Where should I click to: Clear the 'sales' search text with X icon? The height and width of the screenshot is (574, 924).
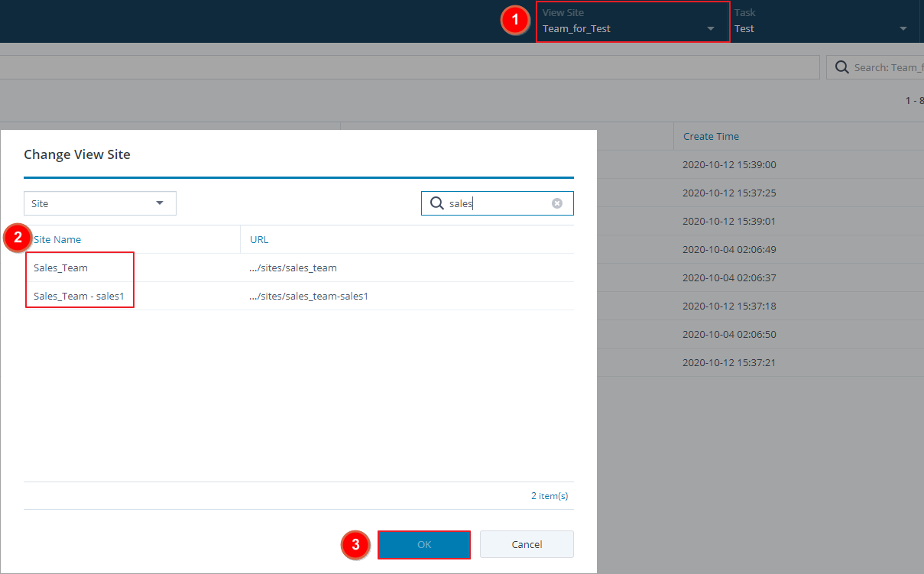click(x=557, y=203)
